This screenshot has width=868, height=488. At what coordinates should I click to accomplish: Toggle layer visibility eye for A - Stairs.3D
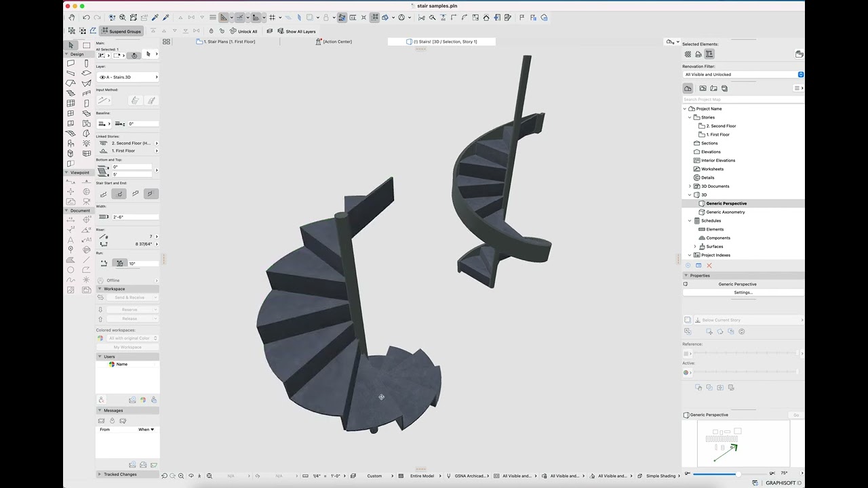pyautogui.click(x=102, y=77)
